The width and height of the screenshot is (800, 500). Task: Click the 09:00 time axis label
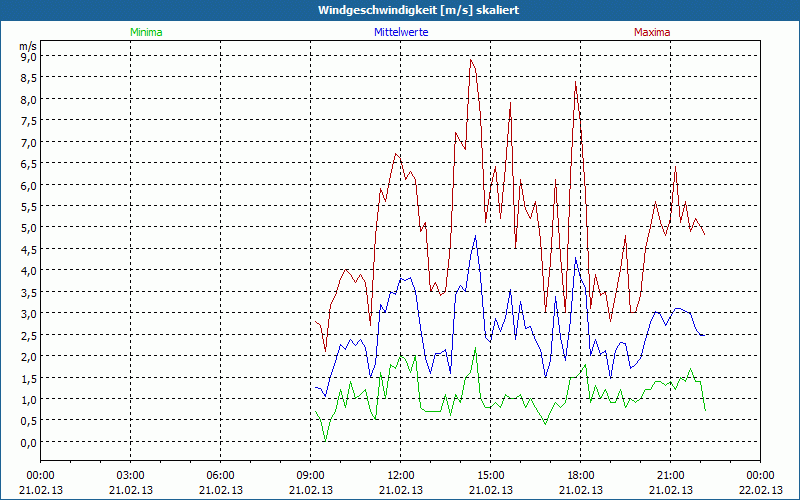click(x=310, y=475)
